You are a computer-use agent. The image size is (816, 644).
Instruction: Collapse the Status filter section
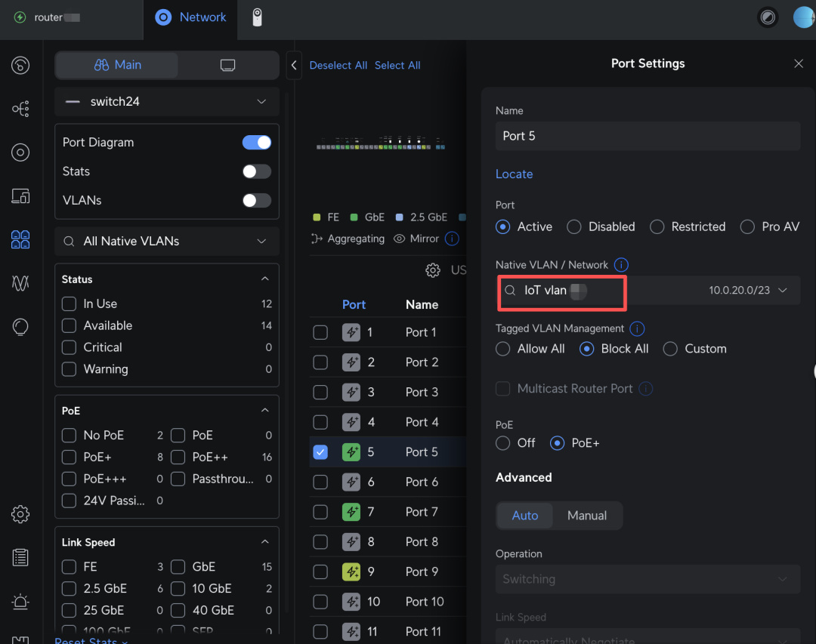[x=265, y=279]
